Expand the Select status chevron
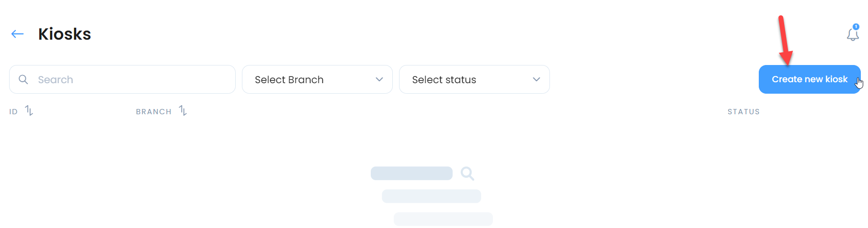This screenshot has width=868, height=228. pyautogui.click(x=537, y=79)
